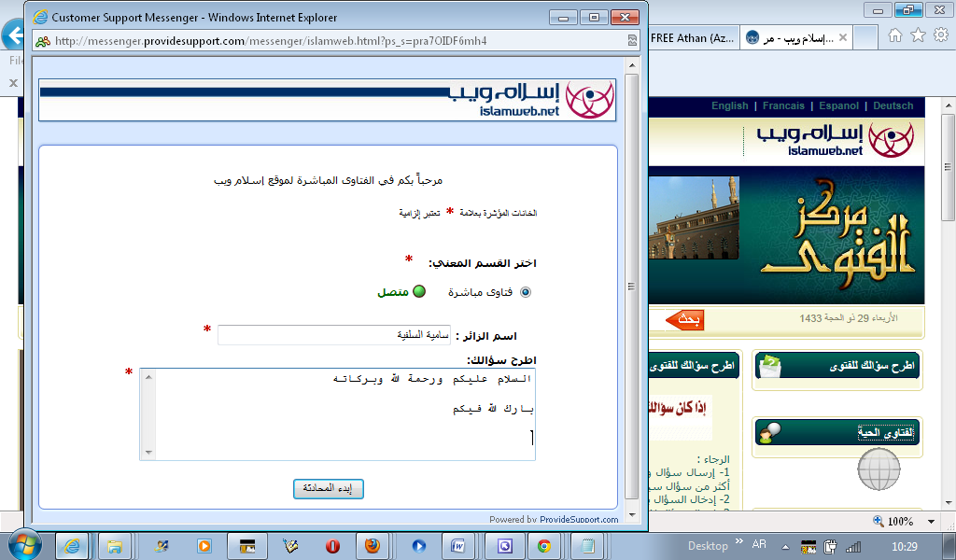Open Microsoft Word from the taskbar

point(457,546)
